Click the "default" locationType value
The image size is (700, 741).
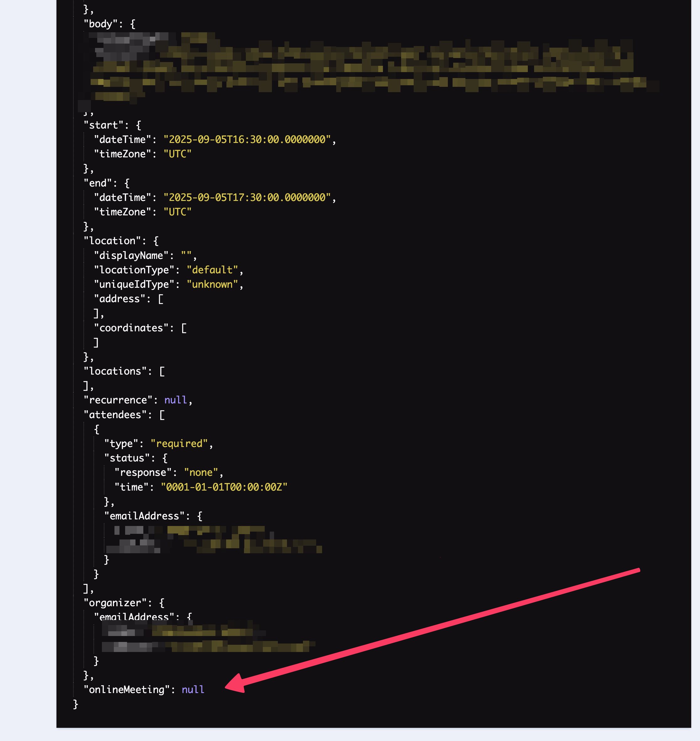(x=212, y=270)
